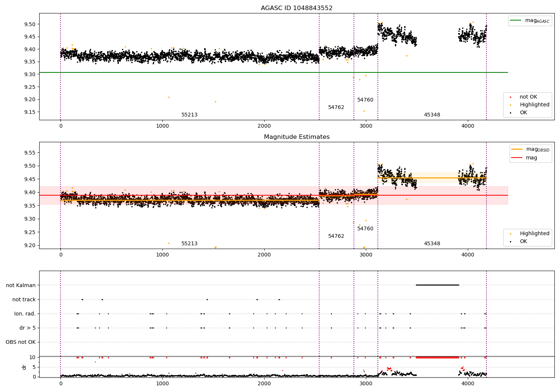Click the 45348 label in the AGASC ID plot
The width and height of the screenshot is (560, 392).
432,115
